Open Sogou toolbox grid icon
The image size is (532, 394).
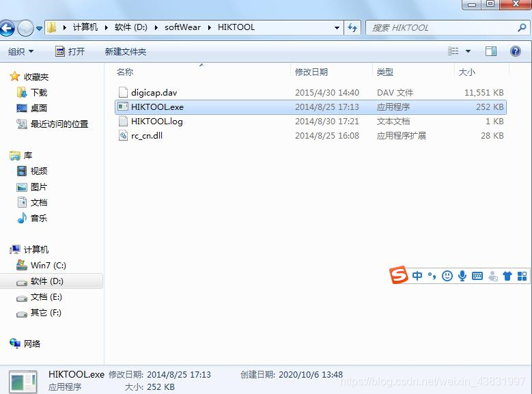[522, 276]
